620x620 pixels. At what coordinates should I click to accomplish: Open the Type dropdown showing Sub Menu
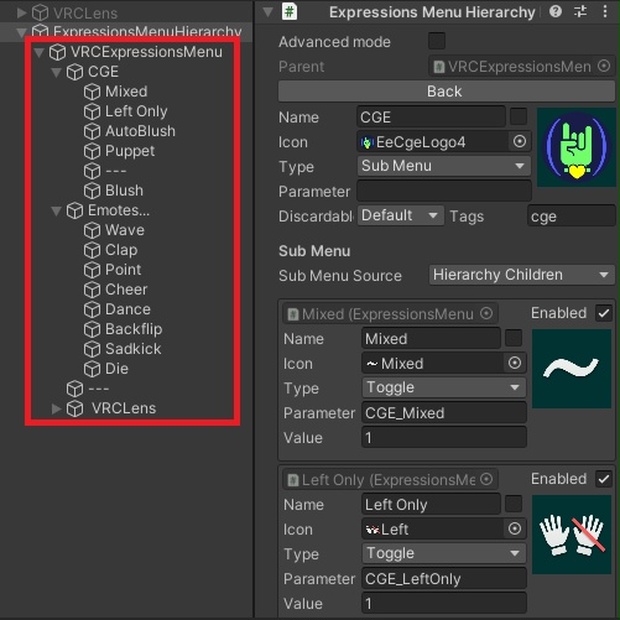(443, 166)
